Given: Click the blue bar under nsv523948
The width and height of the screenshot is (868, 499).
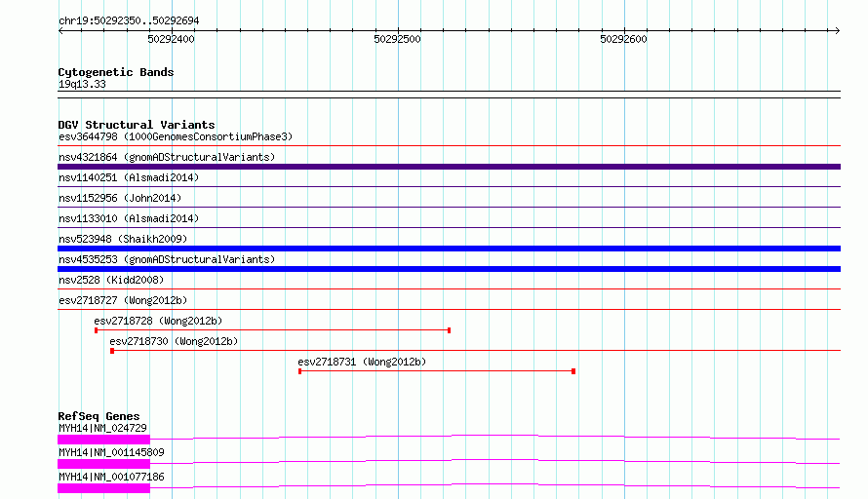Looking at the screenshot, I should 449,249.
